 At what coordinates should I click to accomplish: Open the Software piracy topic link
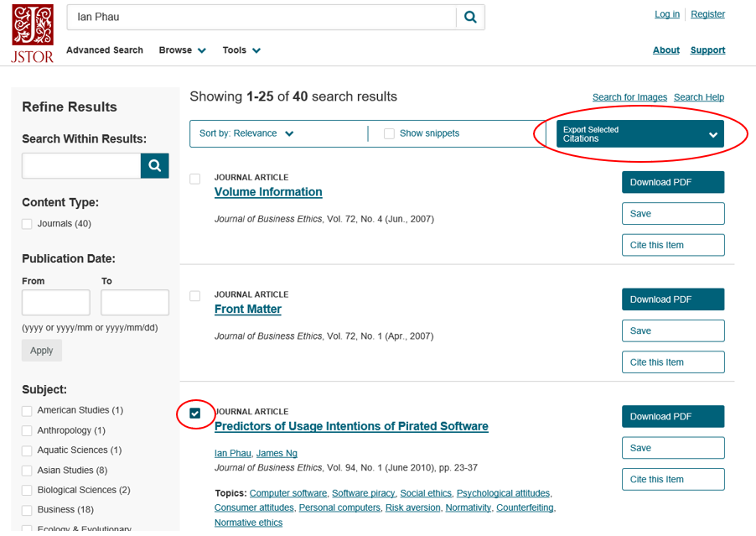[363, 493]
